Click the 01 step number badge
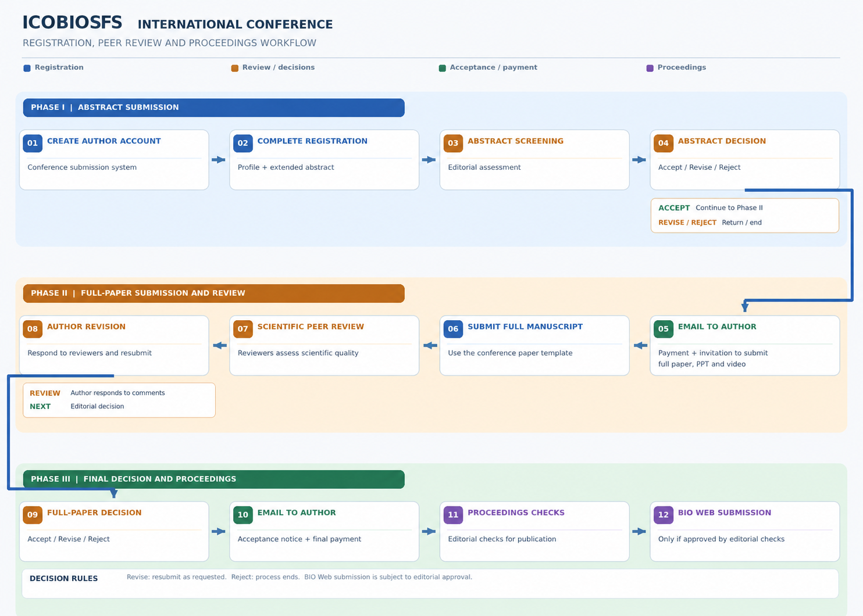This screenshot has height=616, width=863. 33,143
